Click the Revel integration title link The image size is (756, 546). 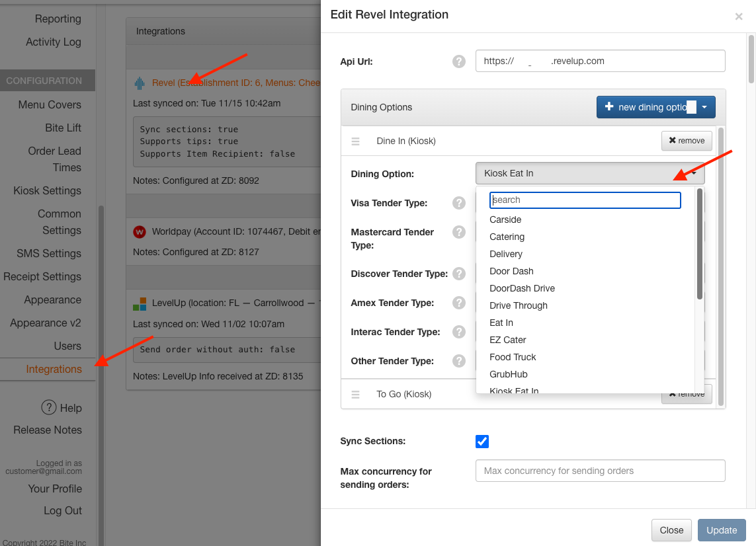coord(235,83)
